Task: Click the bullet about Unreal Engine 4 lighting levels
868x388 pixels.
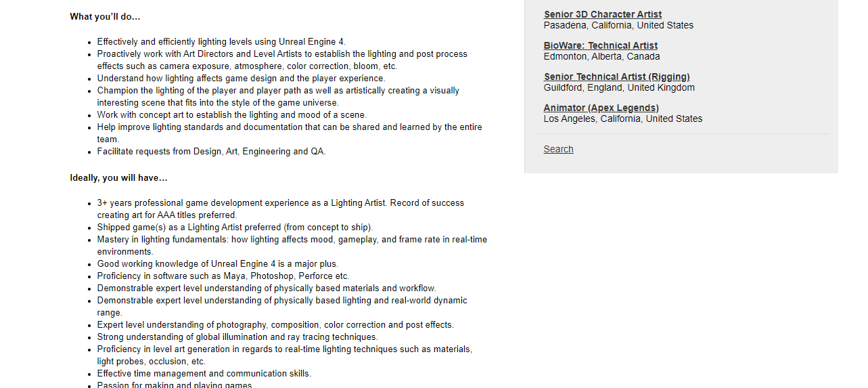Action: click(x=221, y=41)
